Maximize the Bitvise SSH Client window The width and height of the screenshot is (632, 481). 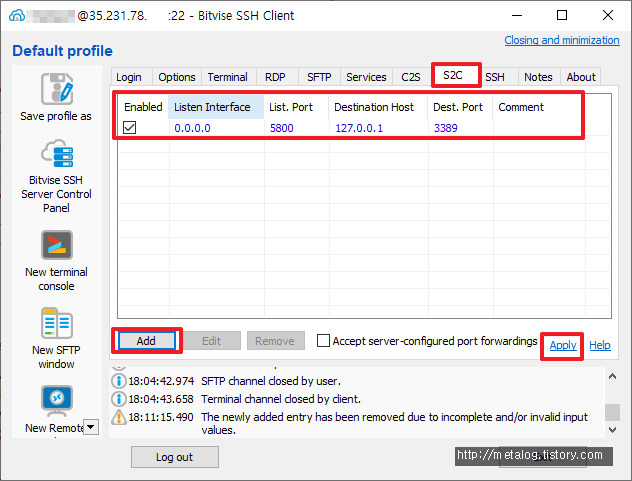click(562, 15)
